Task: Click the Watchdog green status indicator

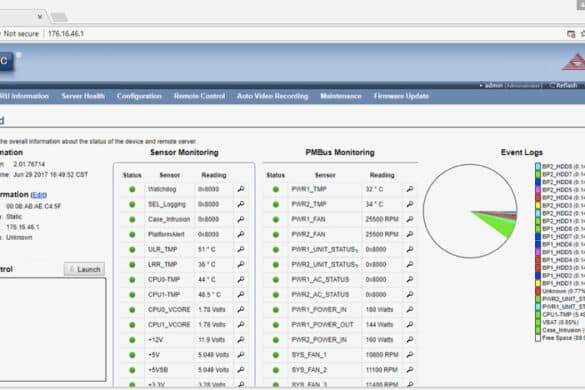Action: pyautogui.click(x=132, y=189)
